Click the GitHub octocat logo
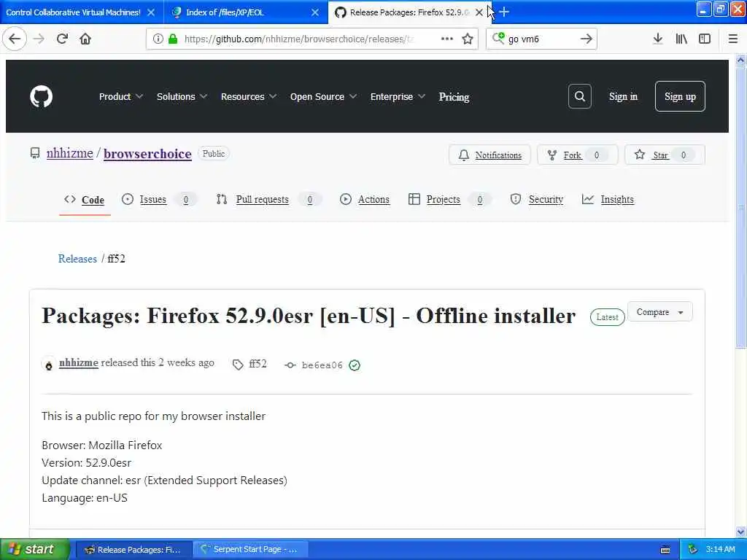The width and height of the screenshot is (747, 560). [41, 97]
